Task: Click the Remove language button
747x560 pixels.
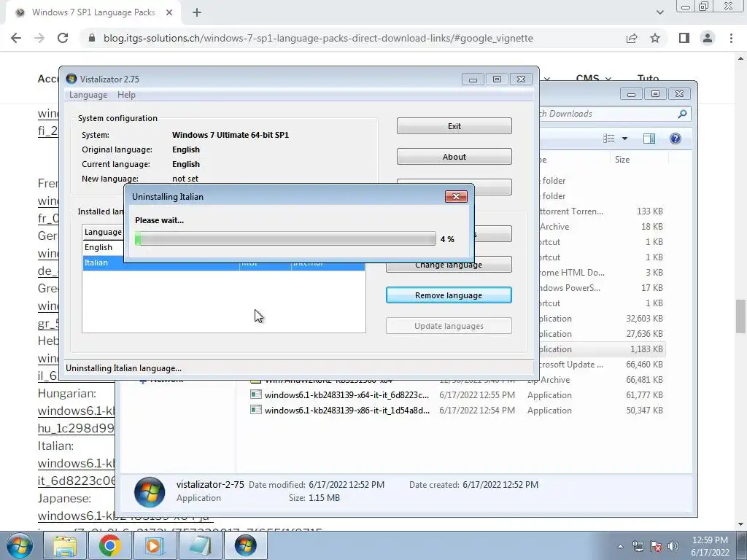Action: point(449,295)
